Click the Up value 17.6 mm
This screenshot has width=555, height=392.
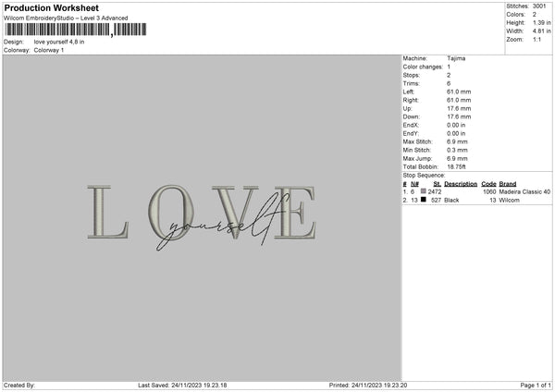(x=459, y=108)
